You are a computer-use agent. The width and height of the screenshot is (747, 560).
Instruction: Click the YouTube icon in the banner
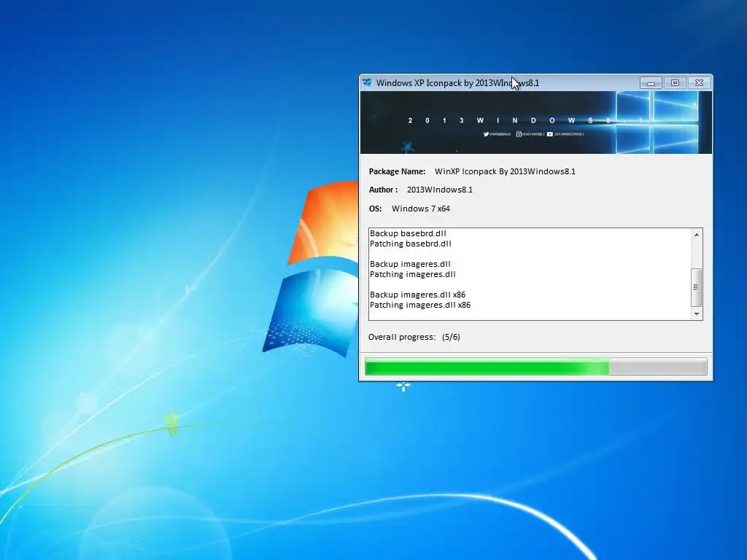[x=550, y=134]
